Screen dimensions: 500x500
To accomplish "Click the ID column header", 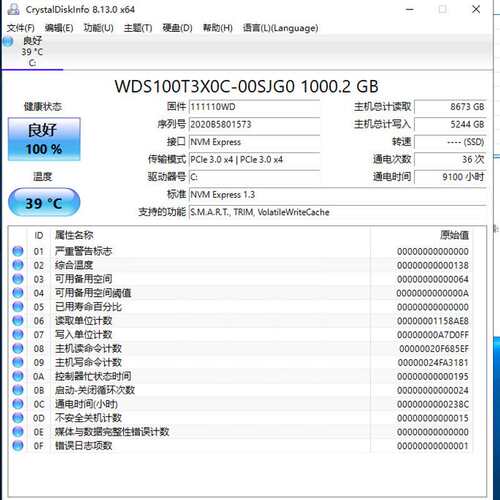I will [39, 236].
